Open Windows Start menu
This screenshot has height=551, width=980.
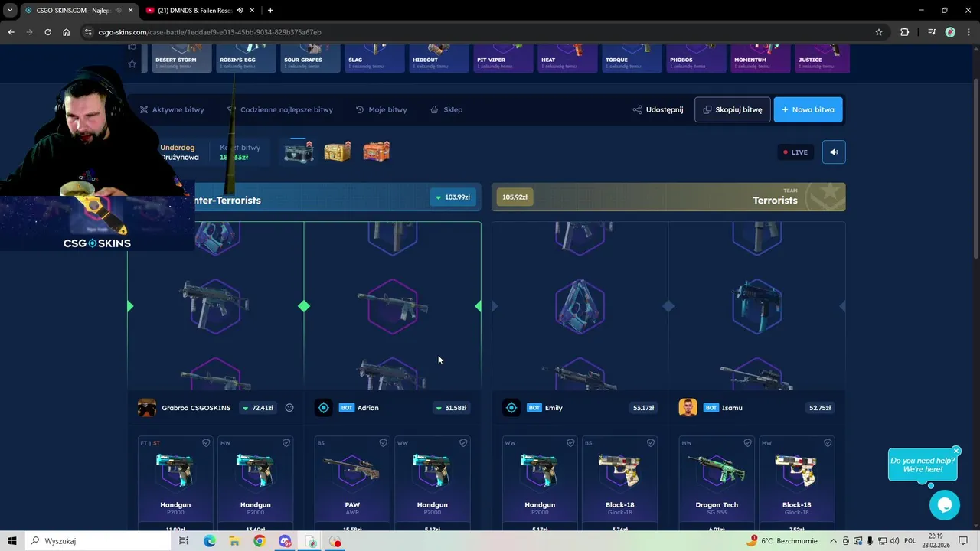tap(11, 541)
